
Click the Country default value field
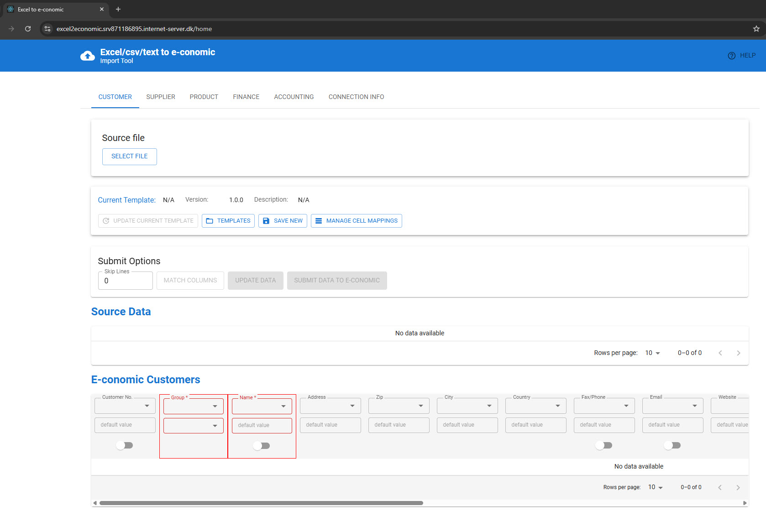click(x=536, y=425)
